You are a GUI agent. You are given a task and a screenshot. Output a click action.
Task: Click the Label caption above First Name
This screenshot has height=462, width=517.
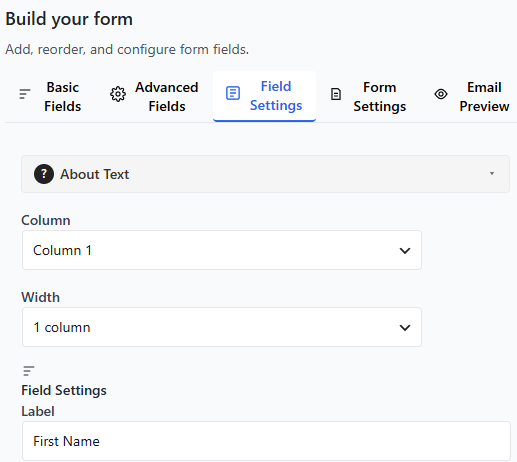(x=38, y=411)
